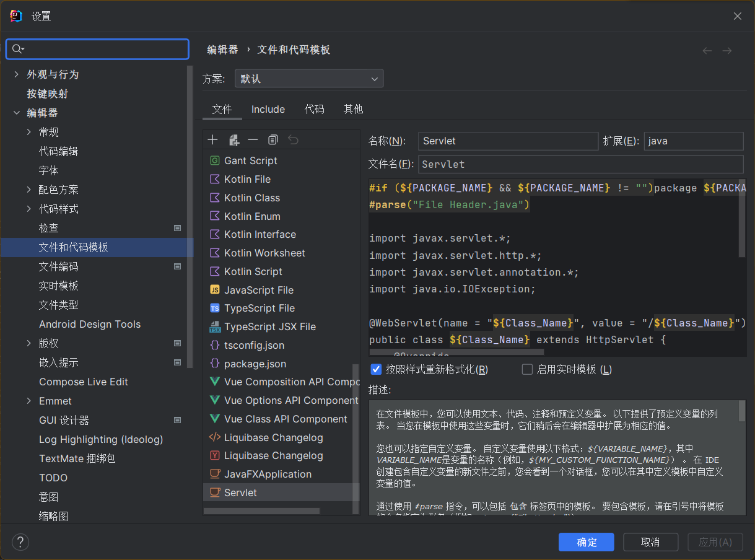Switch to the Include tab
This screenshot has height=560, width=755.
pos(268,109)
